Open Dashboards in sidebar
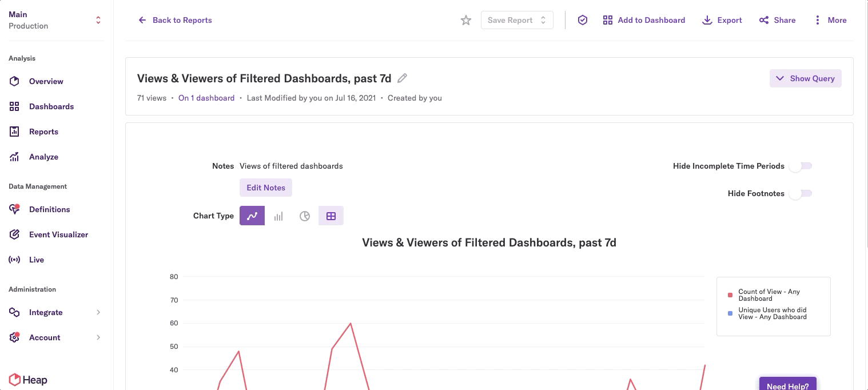 point(51,106)
